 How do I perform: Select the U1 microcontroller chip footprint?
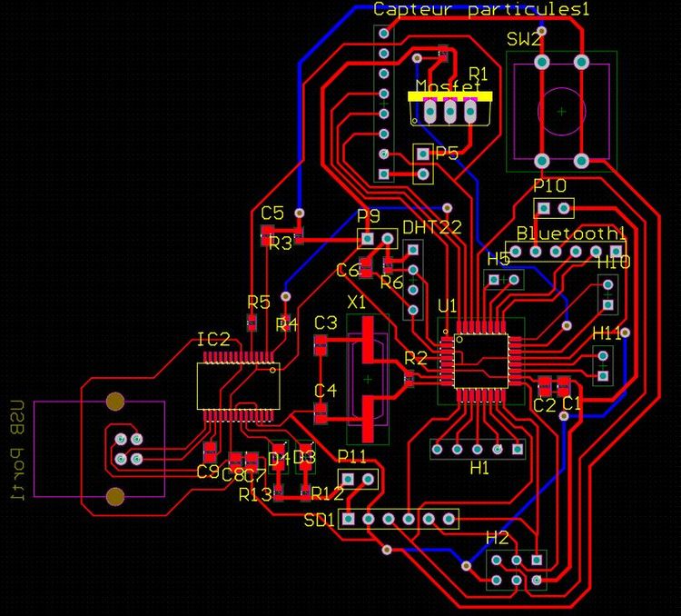(x=481, y=360)
